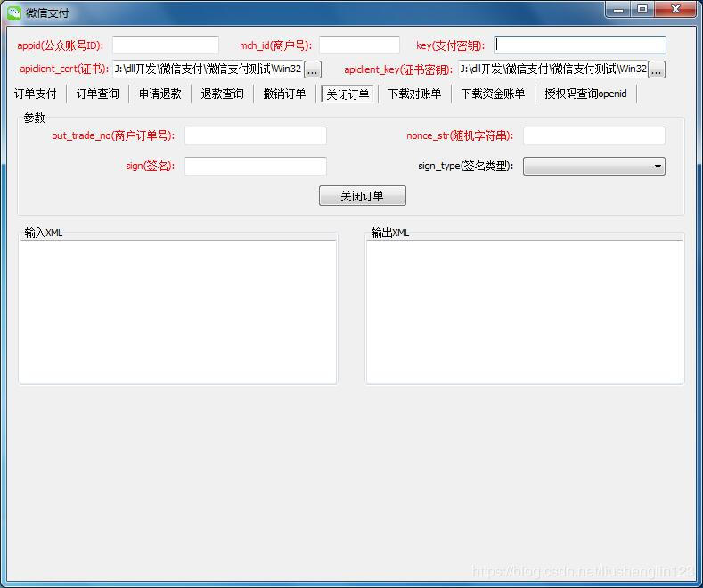
Task: Focus the sign(签名) input field
Action: (x=256, y=167)
